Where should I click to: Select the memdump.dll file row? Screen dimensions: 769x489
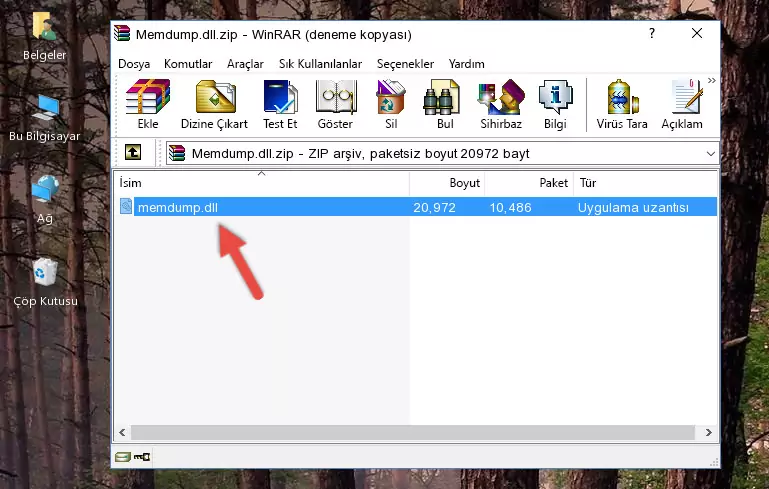pyautogui.click(x=417, y=206)
